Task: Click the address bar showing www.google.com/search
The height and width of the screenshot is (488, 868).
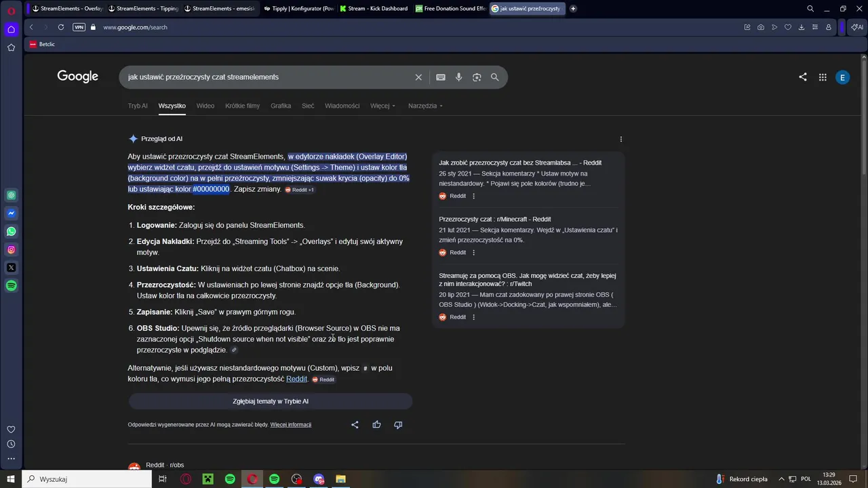Action: [135, 27]
